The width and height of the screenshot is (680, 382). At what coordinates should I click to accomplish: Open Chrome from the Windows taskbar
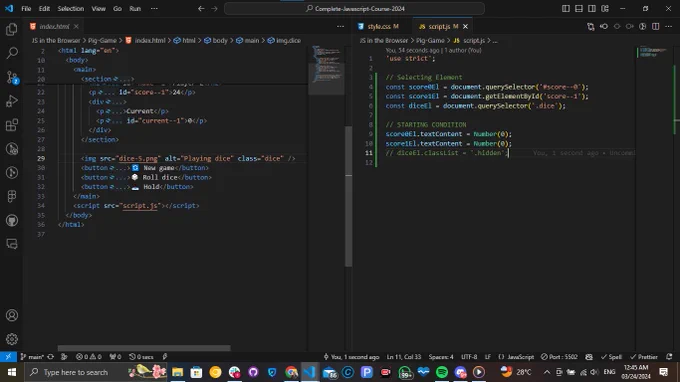click(291, 372)
